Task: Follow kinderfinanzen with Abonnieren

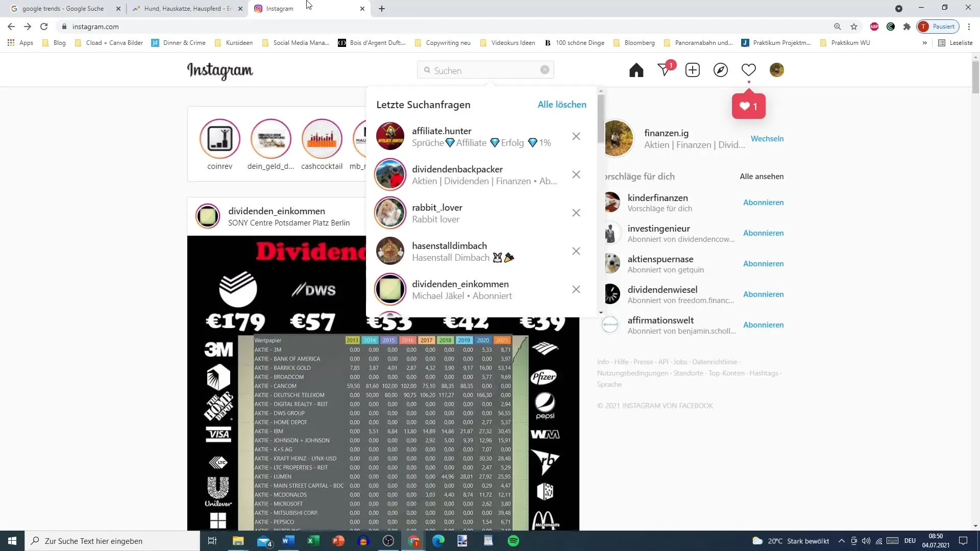Action: click(x=763, y=203)
